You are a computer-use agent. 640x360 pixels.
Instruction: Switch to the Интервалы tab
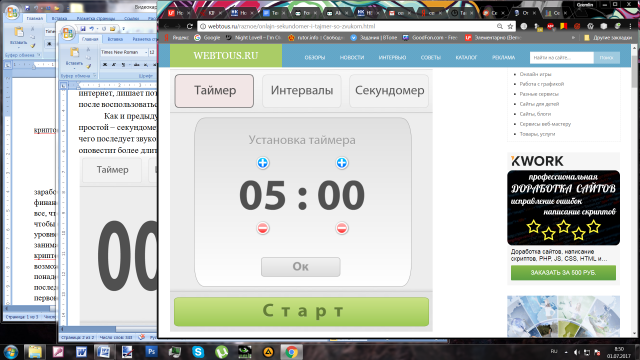coord(302,91)
